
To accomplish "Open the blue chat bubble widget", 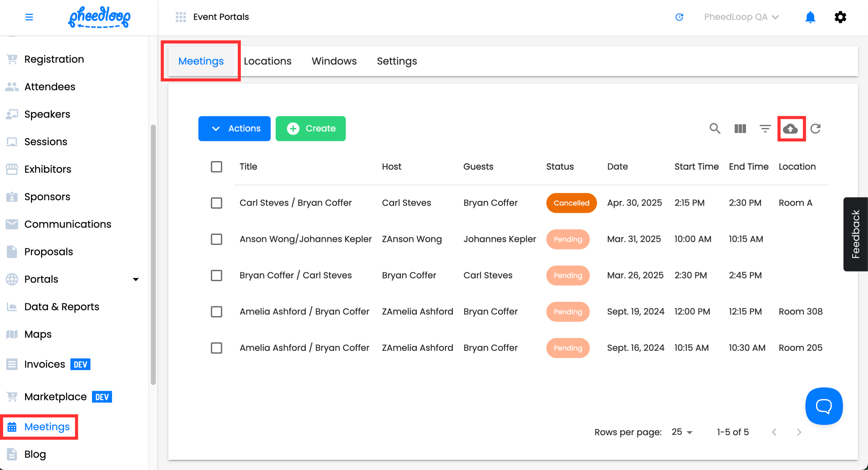I will coord(824,406).
